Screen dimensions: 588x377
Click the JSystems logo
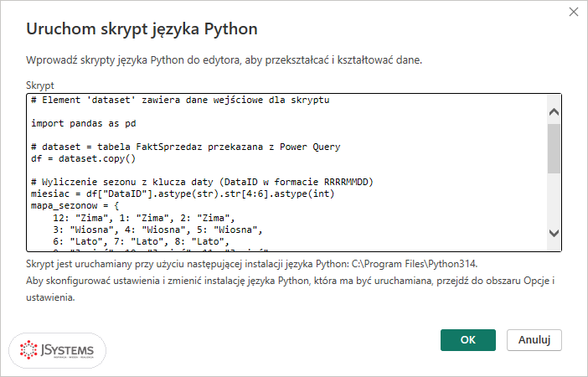pyautogui.click(x=57, y=350)
